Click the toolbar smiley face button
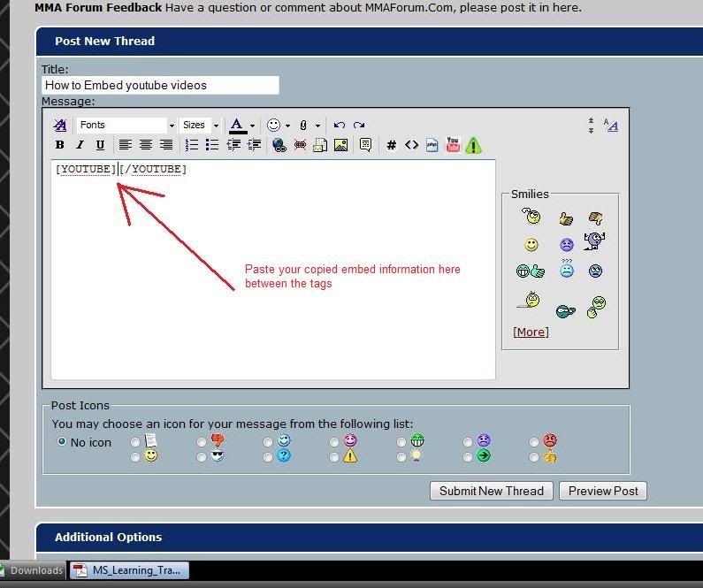Image resolution: width=703 pixels, height=588 pixels. click(273, 125)
